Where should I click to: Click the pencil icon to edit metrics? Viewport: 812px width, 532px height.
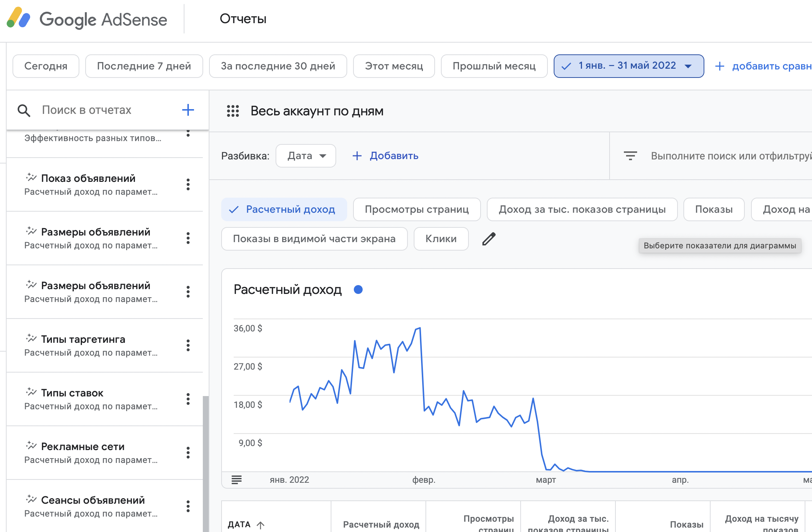point(489,239)
